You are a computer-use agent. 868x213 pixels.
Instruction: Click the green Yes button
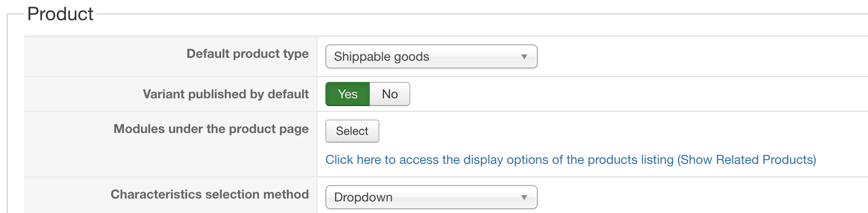click(x=348, y=94)
